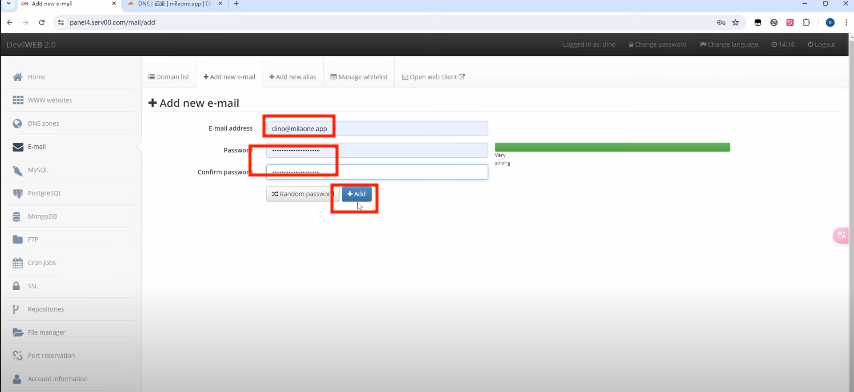The width and height of the screenshot is (854, 392).
Task: Go to DNS zones globe icon
Action: 17,124
